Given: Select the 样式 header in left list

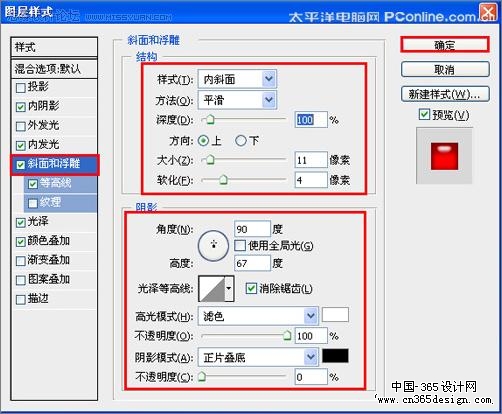Looking at the screenshot, I should (54, 47).
